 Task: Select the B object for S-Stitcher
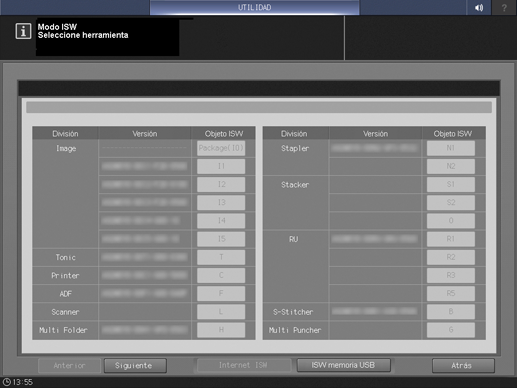(x=451, y=312)
